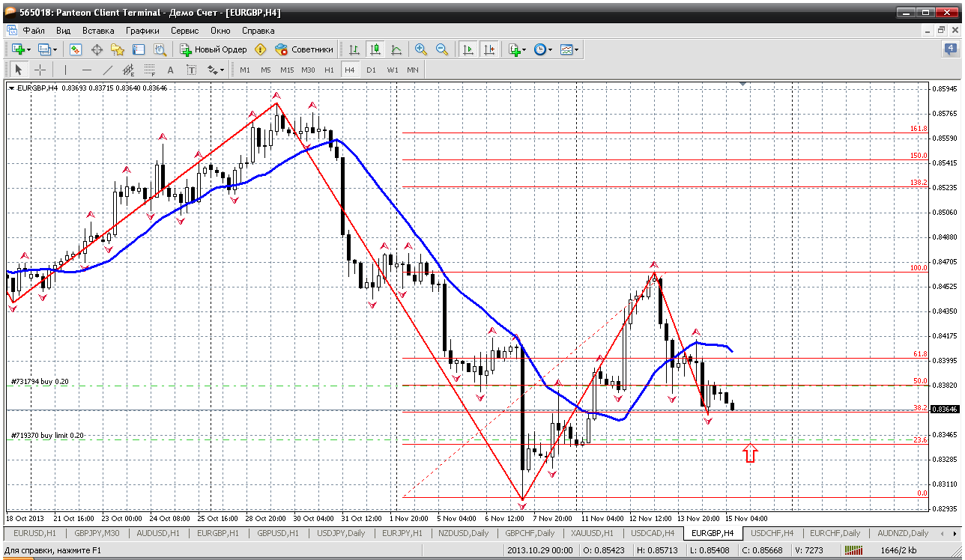Toggle chart auto scroll
Screen dimensions: 965x560
468,49
